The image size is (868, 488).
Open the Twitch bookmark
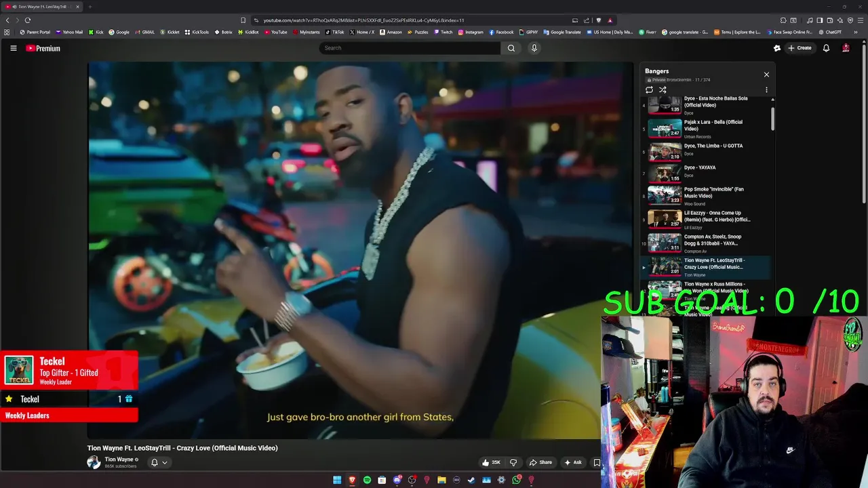[x=443, y=32]
